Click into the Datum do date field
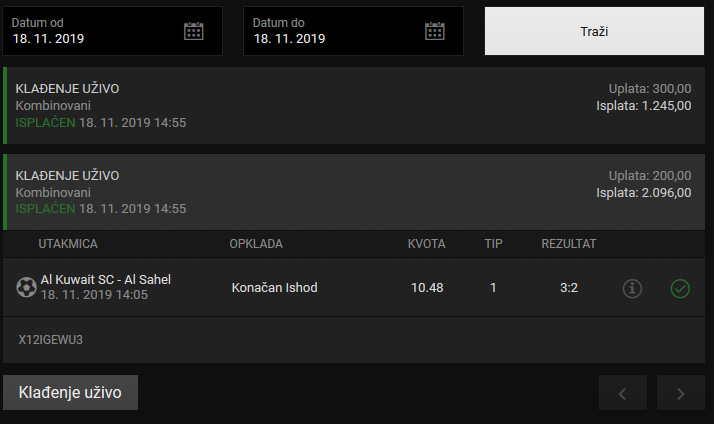 coord(353,31)
